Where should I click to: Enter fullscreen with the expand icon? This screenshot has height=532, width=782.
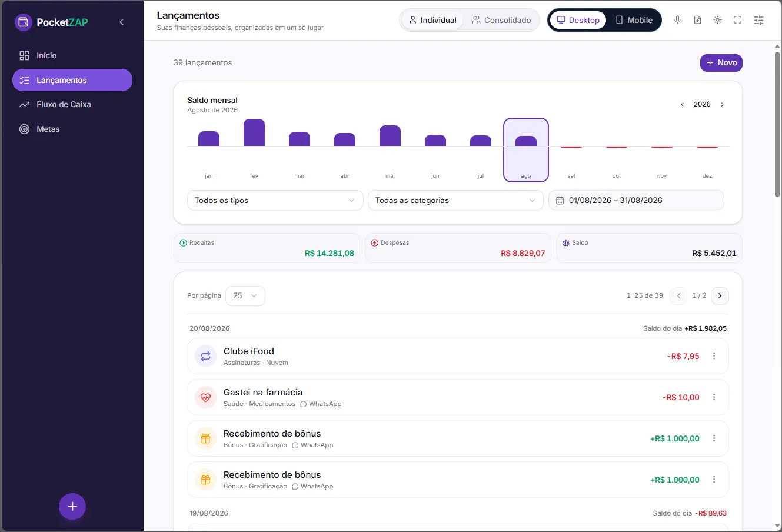[x=738, y=20]
